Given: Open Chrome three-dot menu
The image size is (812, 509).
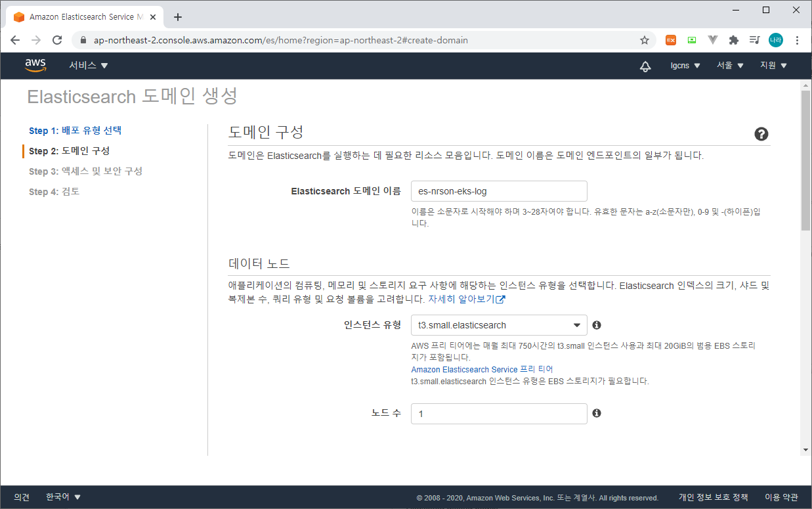Looking at the screenshot, I should (x=797, y=40).
